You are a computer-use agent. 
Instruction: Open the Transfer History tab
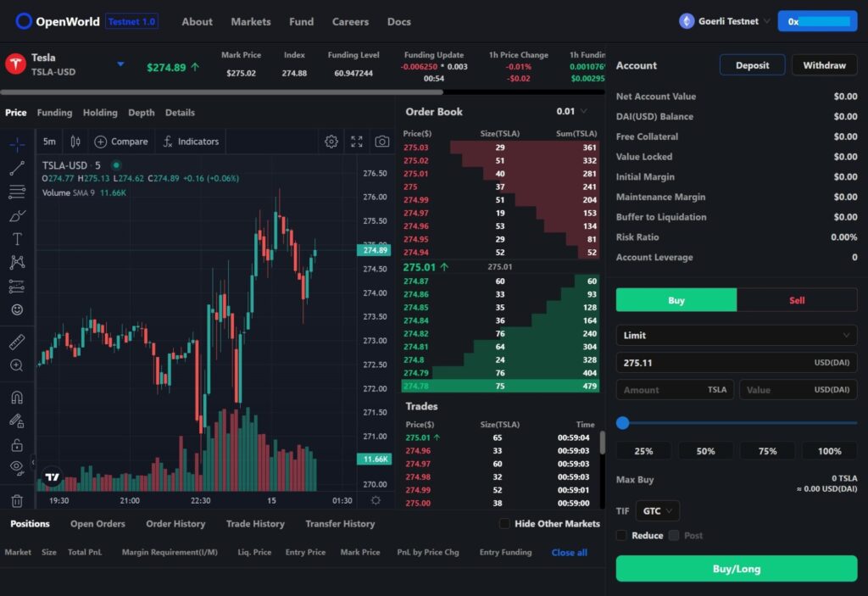tap(340, 523)
